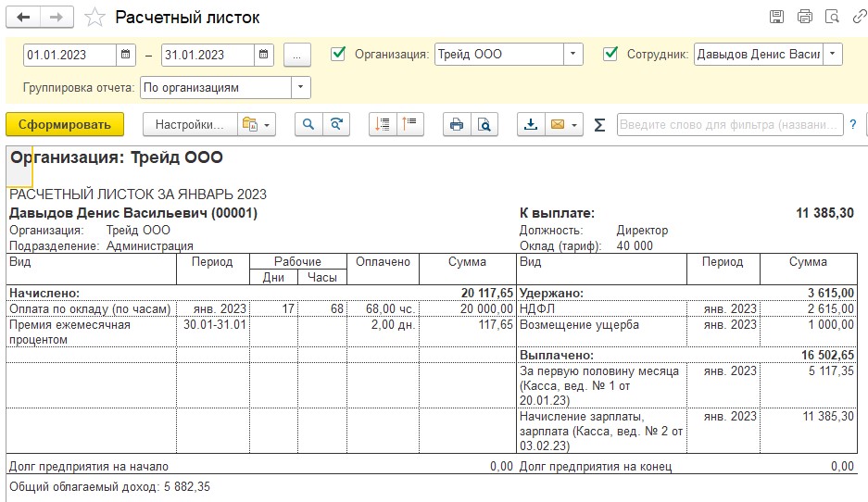
Task: Expand the Организация dropdown list
Action: click(572, 55)
